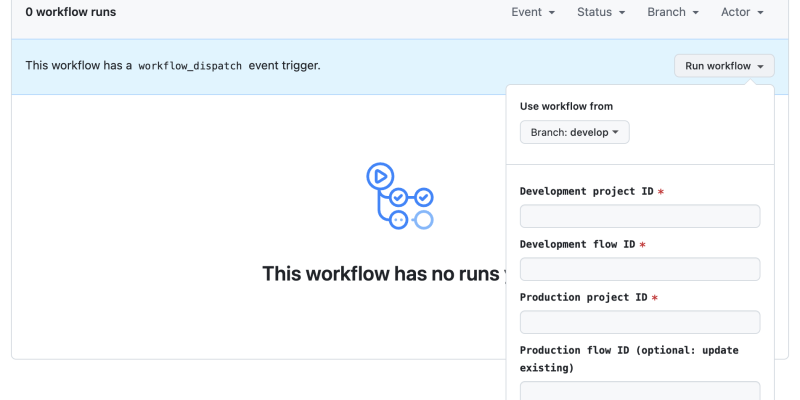Change the Branch: develop selector
The height and width of the screenshot is (400, 800).
(x=574, y=132)
